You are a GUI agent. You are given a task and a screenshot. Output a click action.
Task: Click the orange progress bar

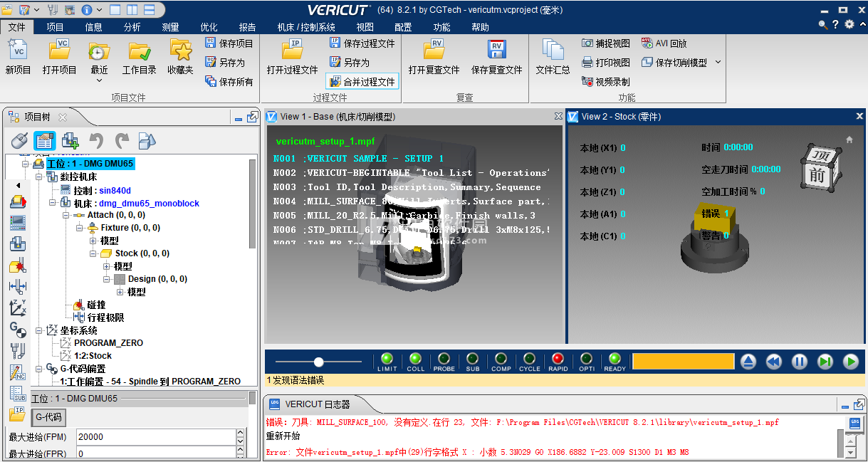coord(683,362)
